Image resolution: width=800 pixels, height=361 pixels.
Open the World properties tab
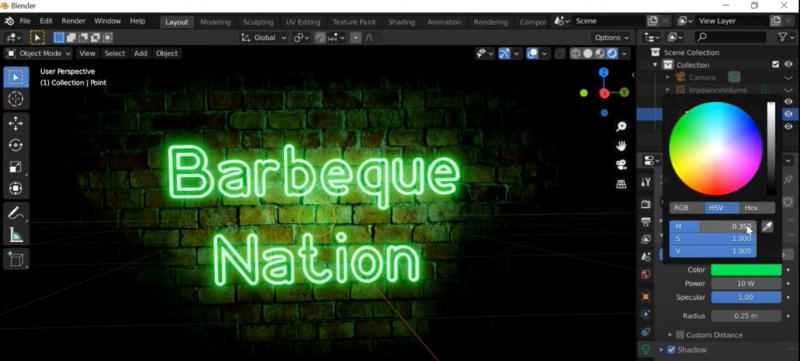coord(646,274)
